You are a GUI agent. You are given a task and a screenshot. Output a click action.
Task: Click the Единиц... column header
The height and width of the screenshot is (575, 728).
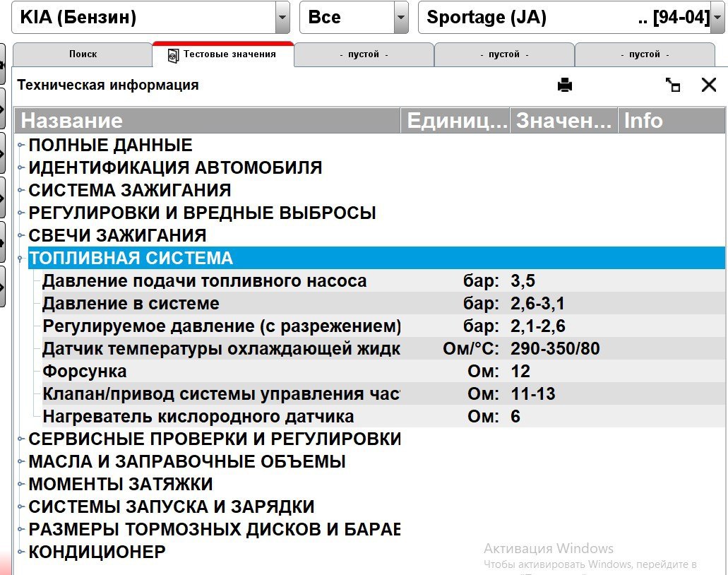click(455, 120)
